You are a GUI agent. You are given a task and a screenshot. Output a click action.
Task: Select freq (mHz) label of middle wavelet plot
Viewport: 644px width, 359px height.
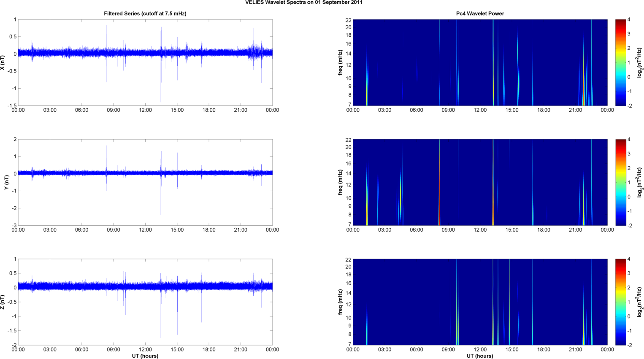coord(340,182)
